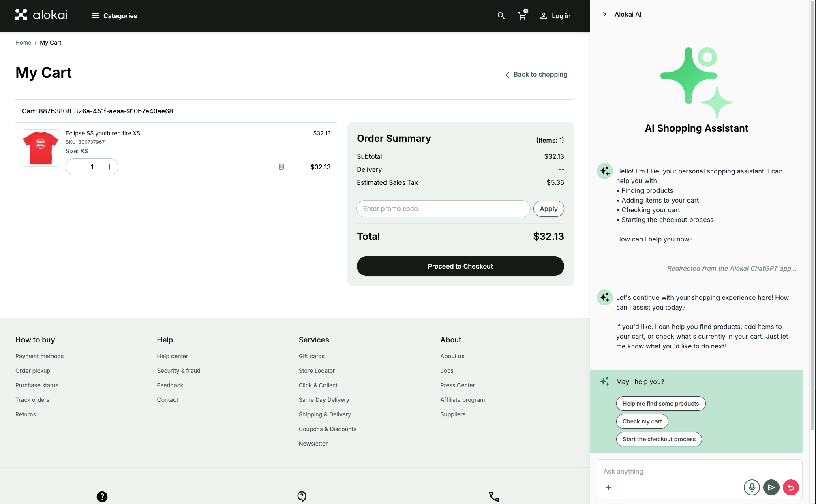Open the Categories hamburger menu
Viewport: 816px width, 504px height.
(114, 16)
